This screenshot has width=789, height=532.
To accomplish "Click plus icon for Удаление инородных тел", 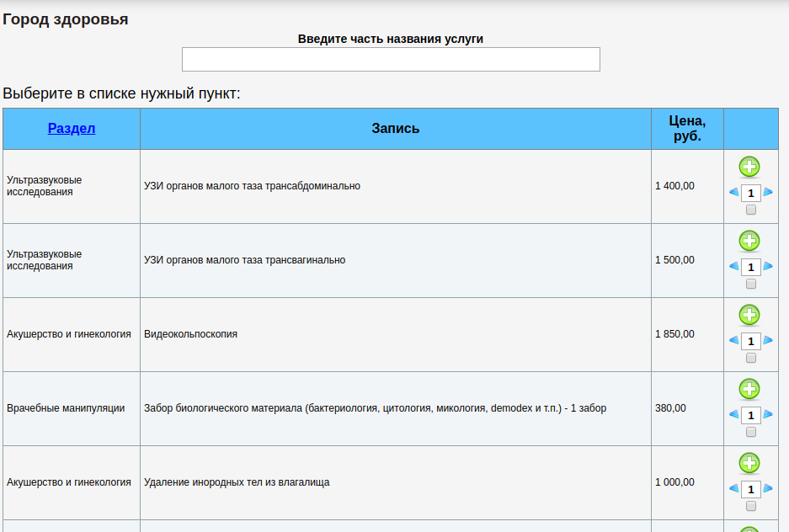I will [x=749, y=463].
